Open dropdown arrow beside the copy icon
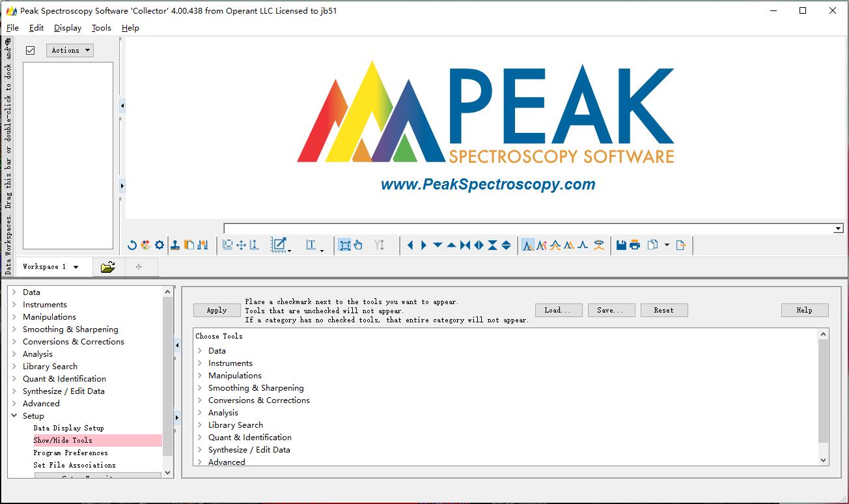Image resolution: width=849 pixels, height=504 pixels. click(x=667, y=245)
